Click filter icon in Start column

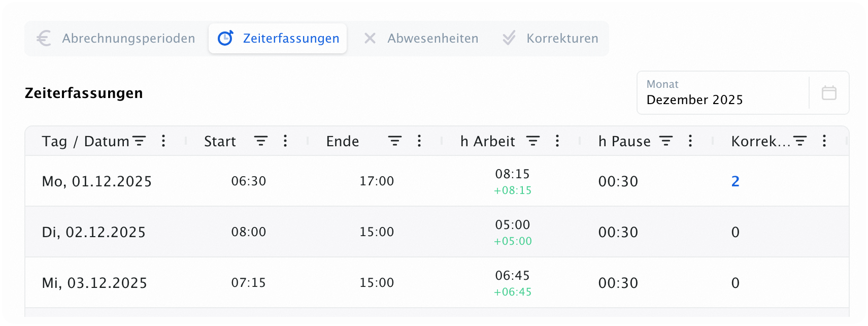pos(261,141)
